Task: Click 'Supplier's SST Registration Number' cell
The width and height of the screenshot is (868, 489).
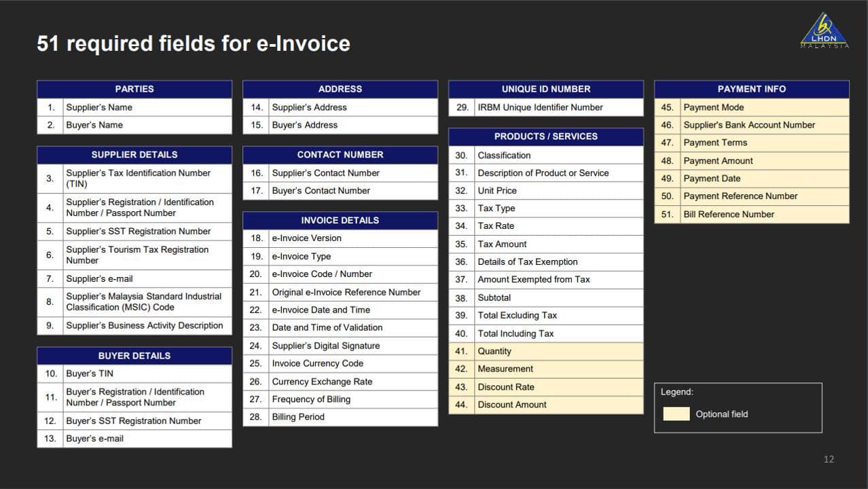Action: click(147, 232)
